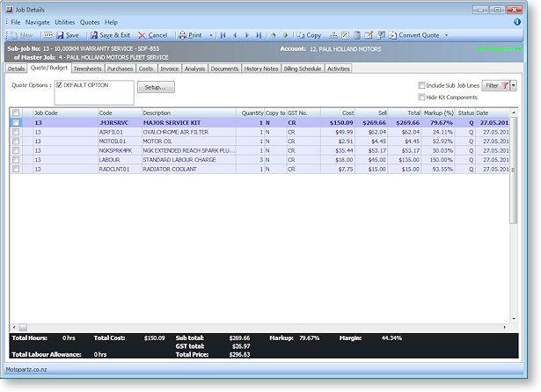Screen dimensions: 541x392
Task: Jump to the first record with navigation arrow
Action: point(223,35)
